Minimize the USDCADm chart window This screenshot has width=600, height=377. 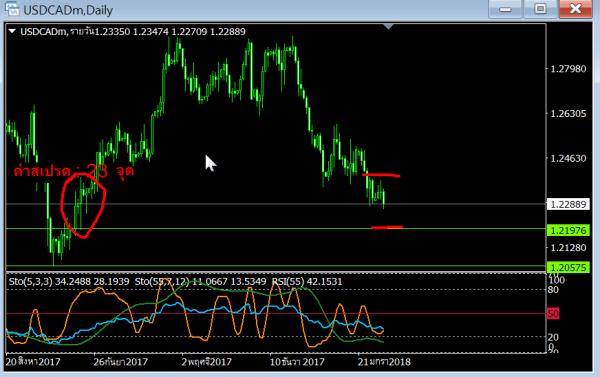point(505,9)
